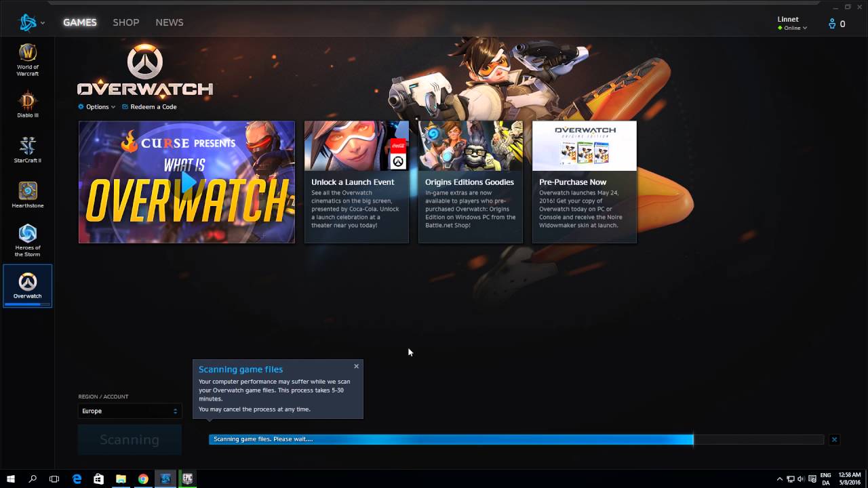Viewport: 868px width, 488px height.
Task: Open Windows Store from taskbar
Action: [99, 479]
